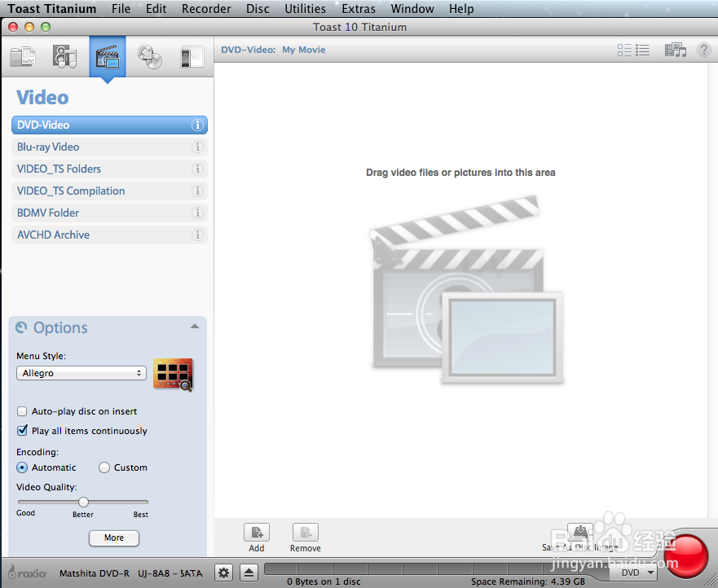The image size is (718, 588).
Task: Open the Audio category icon
Action: (64, 57)
